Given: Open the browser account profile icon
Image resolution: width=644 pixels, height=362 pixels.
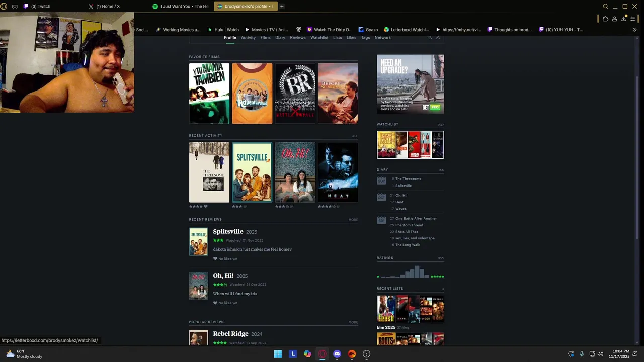Looking at the screenshot, I should (x=614, y=19).
